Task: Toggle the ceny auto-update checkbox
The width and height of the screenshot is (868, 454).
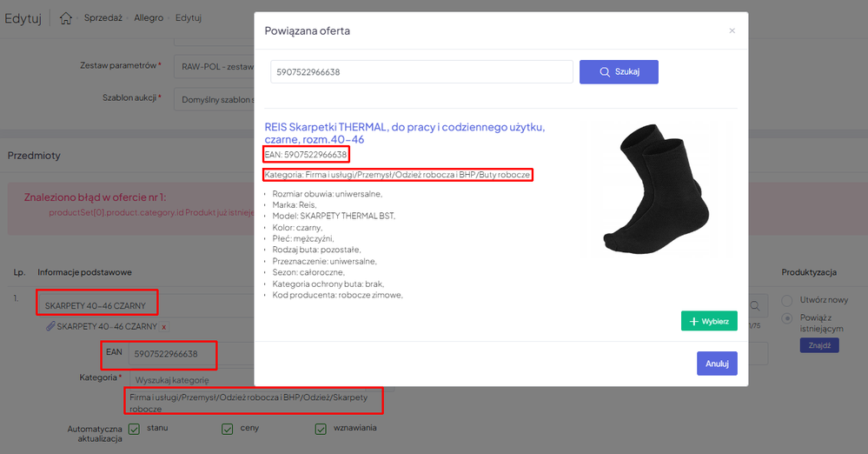Action: 227,428
